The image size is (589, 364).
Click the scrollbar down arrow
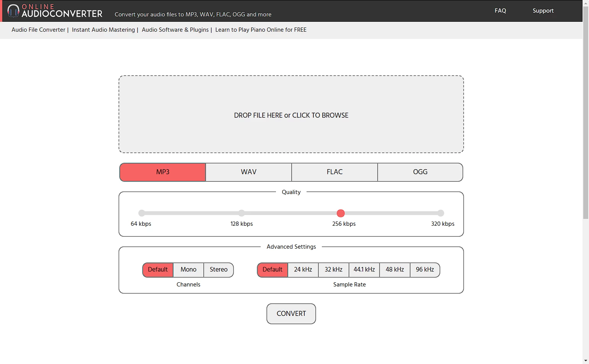pos(586,361)
